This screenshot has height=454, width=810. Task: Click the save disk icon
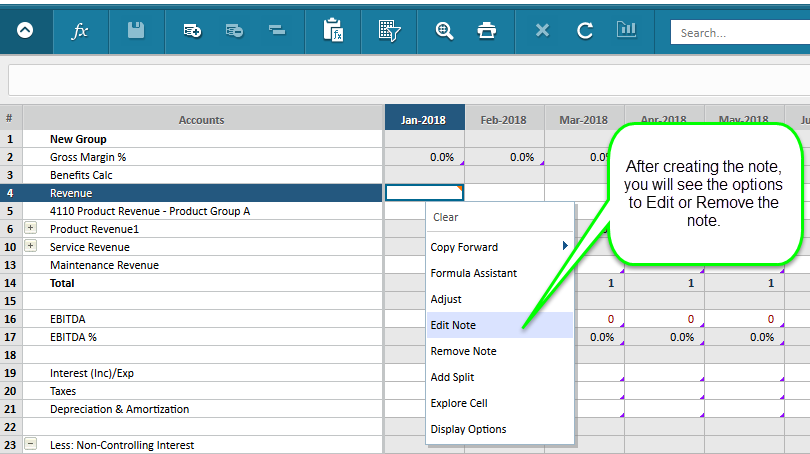coord(136,30)
